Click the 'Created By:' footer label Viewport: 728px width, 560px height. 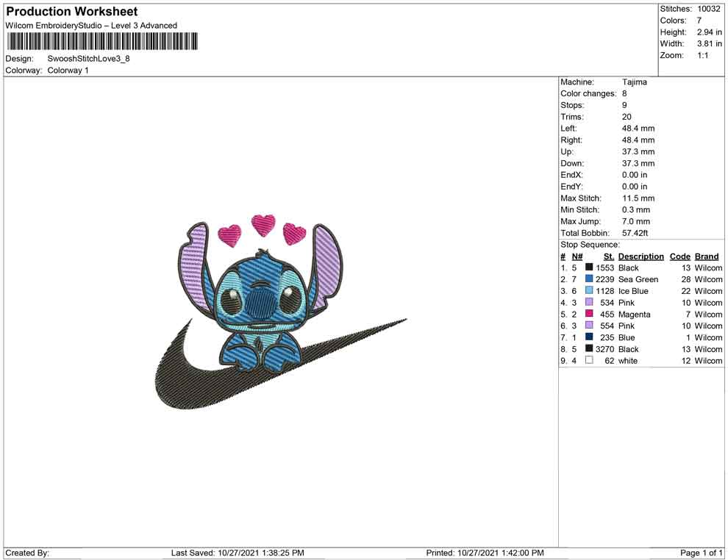click(x=27, y=553)
